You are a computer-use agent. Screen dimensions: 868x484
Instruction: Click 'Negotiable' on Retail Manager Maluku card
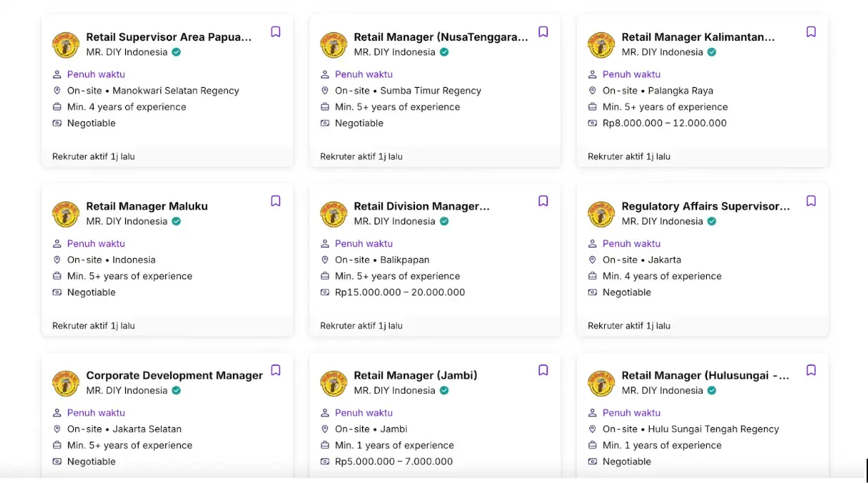tap(91, 293)
